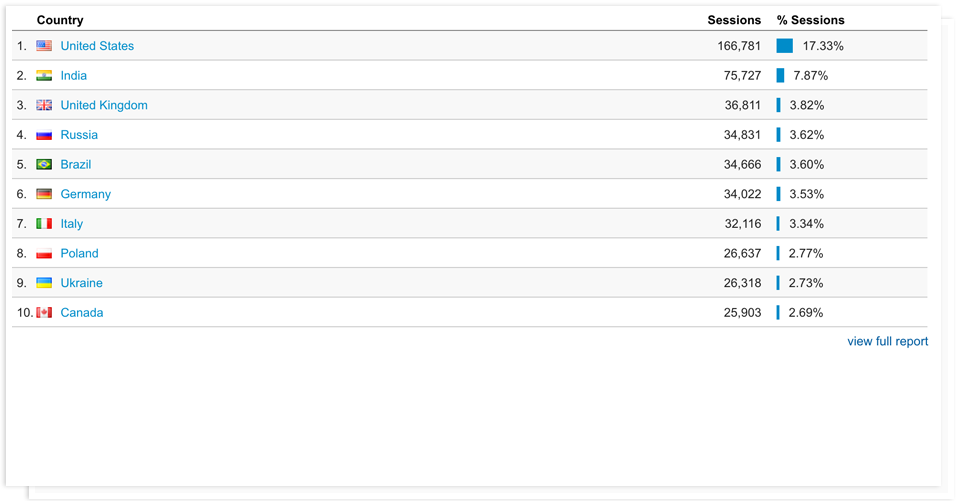Screen dimensions: 956x501
Task: Select the Poland country link
Action: [79, 253]
